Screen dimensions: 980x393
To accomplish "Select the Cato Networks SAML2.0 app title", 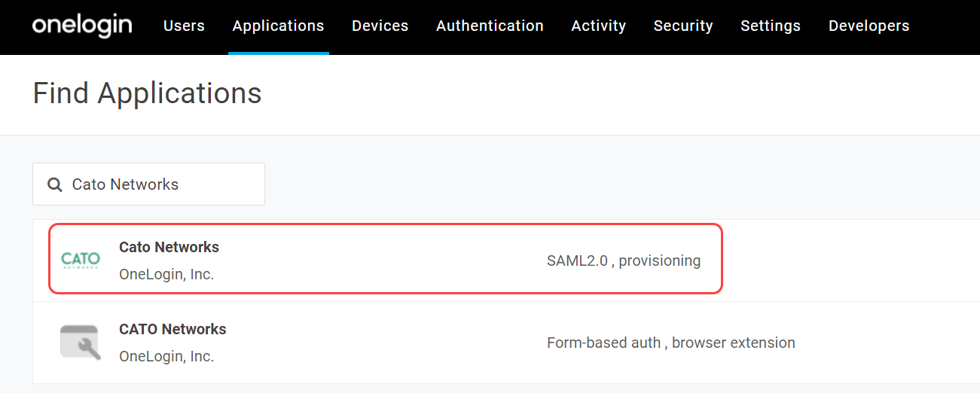I will [169, 247].
